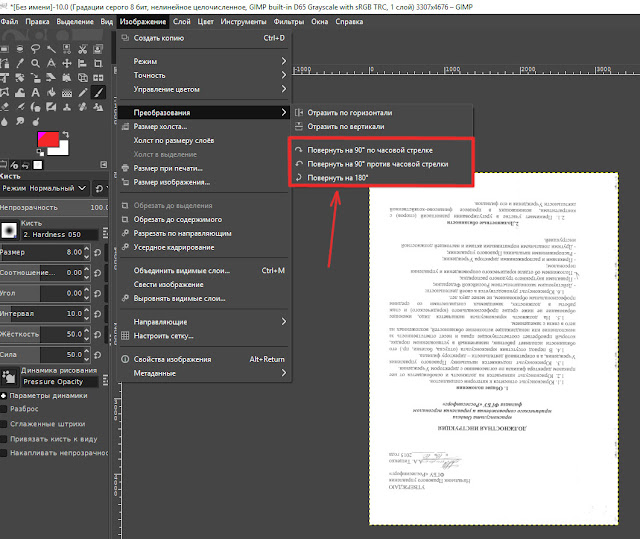Select the Clone stamp tool

coord(67,107)
